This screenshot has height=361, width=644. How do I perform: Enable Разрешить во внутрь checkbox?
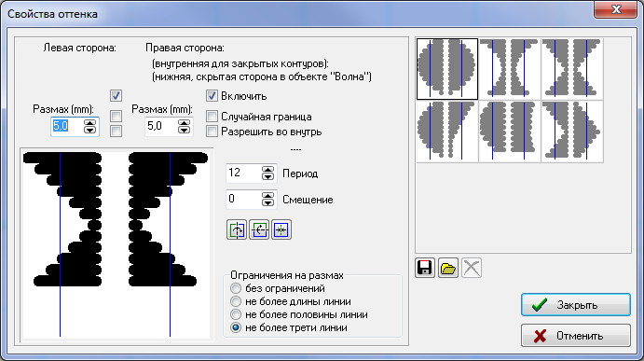[212, 132]
